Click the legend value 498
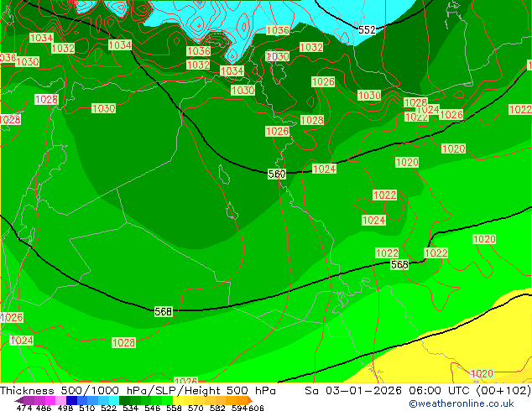Image resolution: width=532 pixels, height=411 pixels. [x=65, y=408]
